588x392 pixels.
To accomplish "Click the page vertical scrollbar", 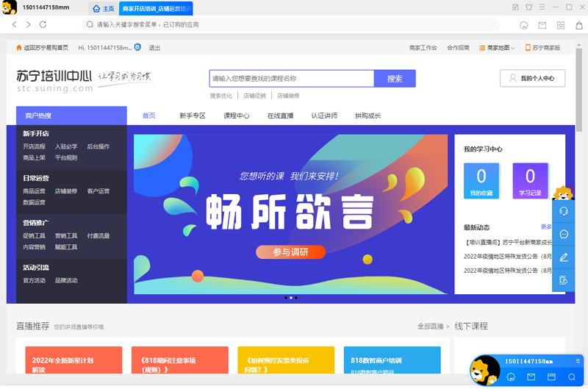I will 579,90.
